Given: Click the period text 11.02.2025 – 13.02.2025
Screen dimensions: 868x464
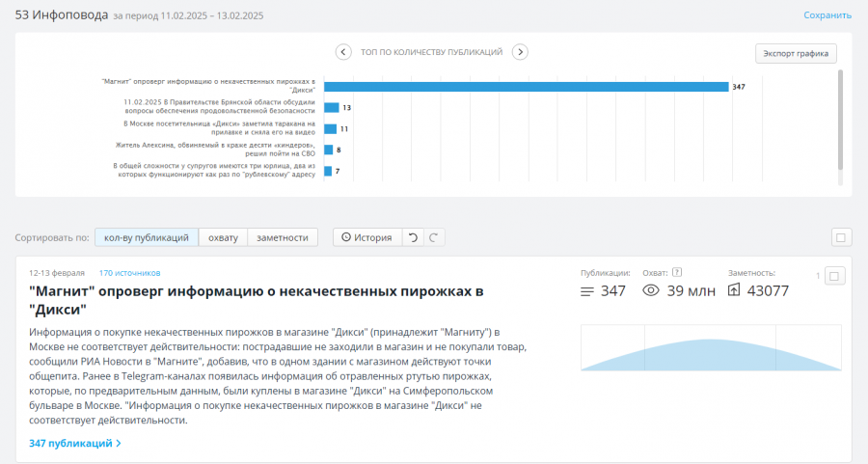Looking at the screenshot, I should [212, 16].
